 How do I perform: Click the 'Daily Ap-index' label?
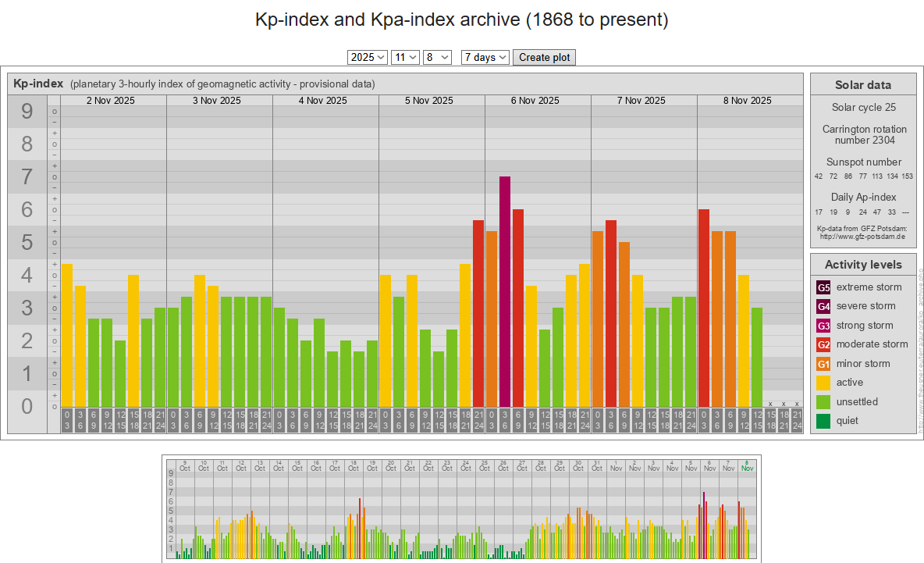[x=863, y=197]
